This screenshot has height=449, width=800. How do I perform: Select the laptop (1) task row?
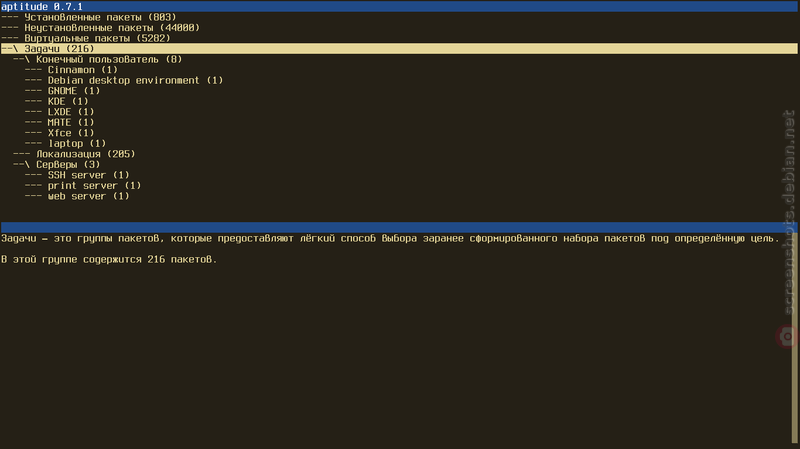coord(65,143)
